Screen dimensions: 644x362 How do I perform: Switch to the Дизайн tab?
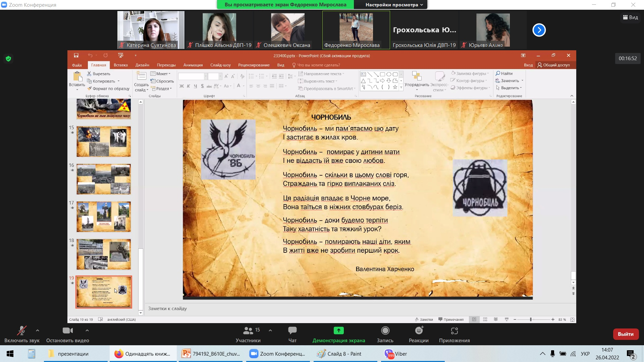142,65
